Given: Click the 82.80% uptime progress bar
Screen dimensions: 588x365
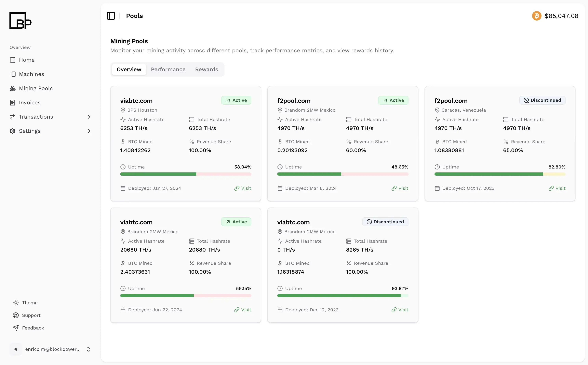Looking at the screenshot, I should point(500,174).
